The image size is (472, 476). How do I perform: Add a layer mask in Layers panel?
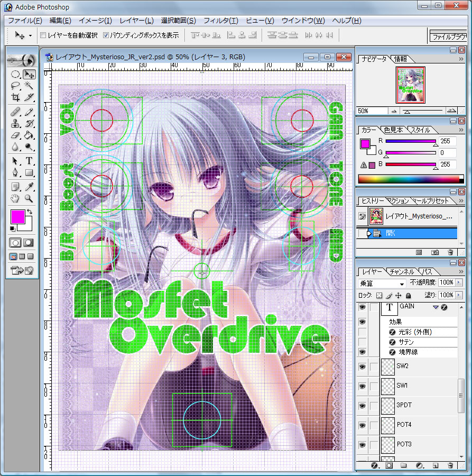coord(389,465)
